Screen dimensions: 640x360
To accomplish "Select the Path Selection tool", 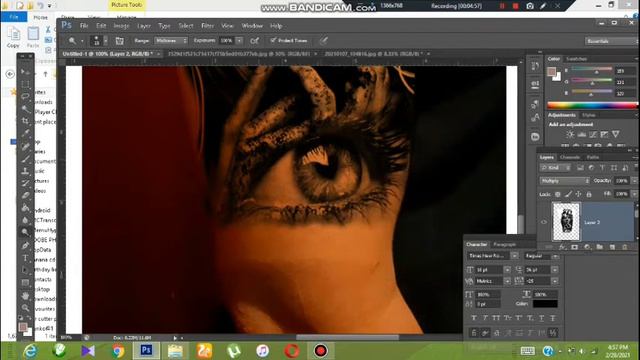I will (x=25, y=270).
